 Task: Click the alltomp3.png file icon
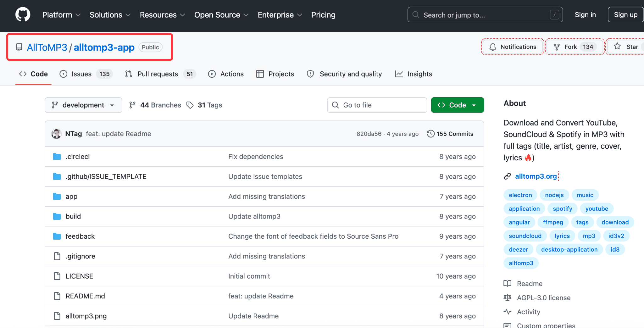(x=57, y=316)
